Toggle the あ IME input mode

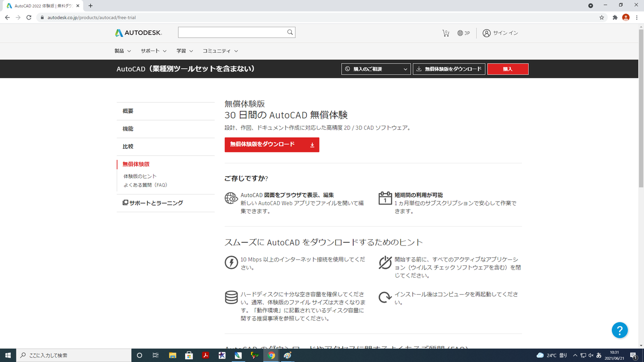(599, 355)
